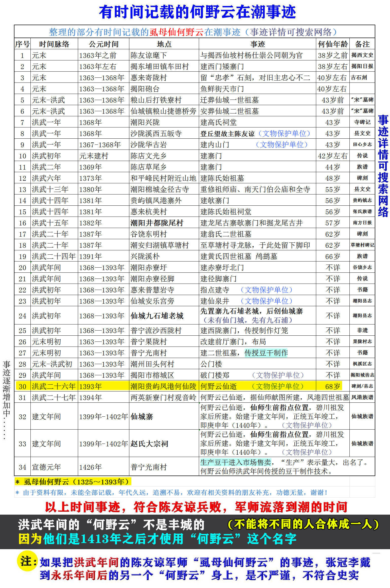Select cell 潮阳棉城金径古寺

pos(164,189)
